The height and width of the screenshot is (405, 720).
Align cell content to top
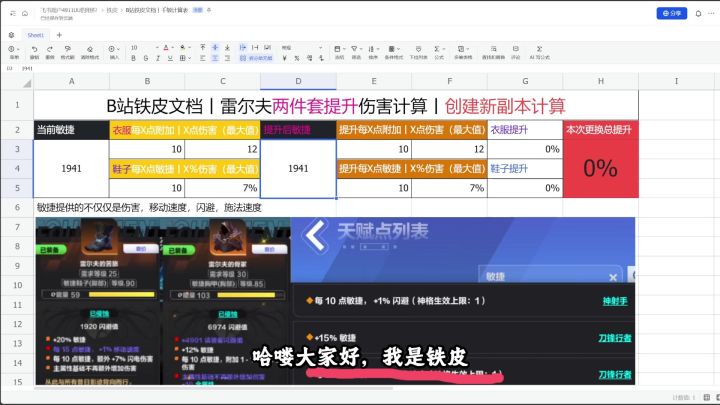click(x=202, y=48)
